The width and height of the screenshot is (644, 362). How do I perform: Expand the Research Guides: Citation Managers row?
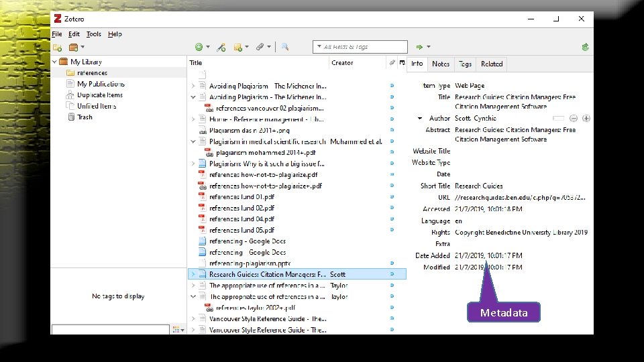(x=193, y=274)
